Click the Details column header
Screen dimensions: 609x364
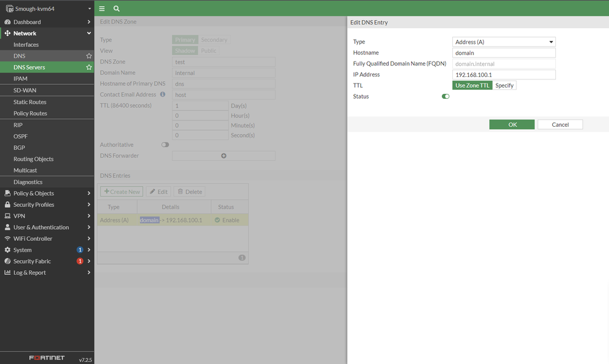(174, 207)
